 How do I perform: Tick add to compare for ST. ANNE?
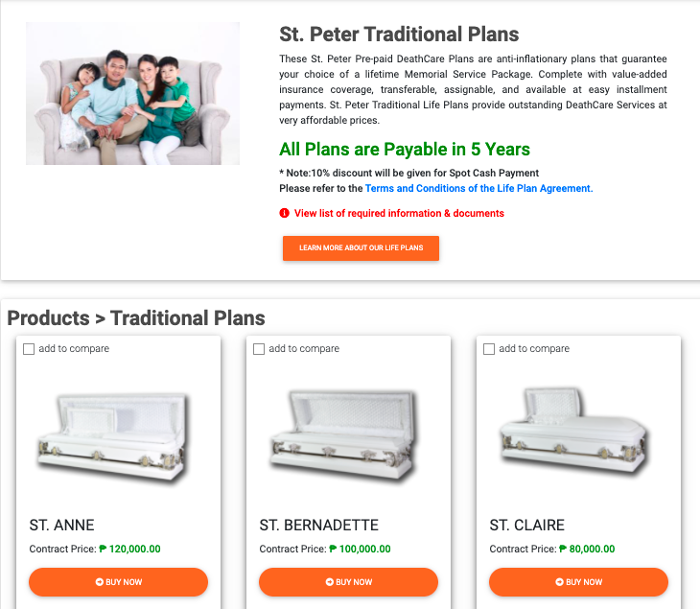(x=29, y=349)
